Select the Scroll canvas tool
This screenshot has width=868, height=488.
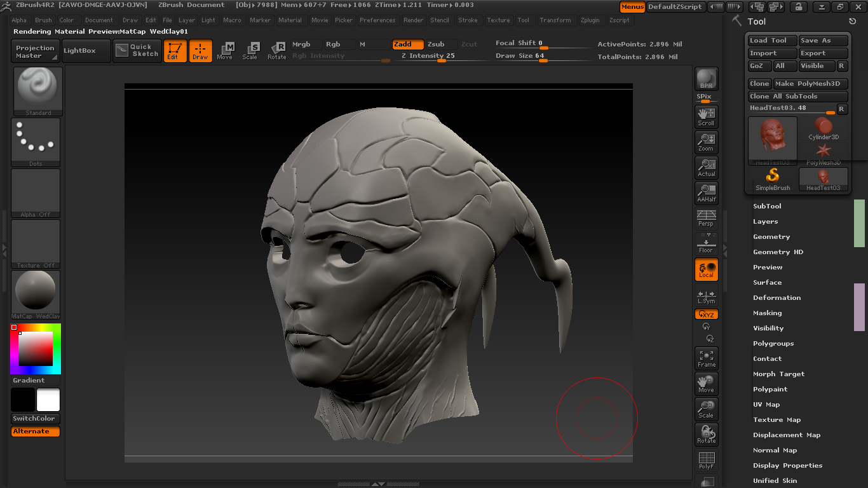[706, 116]
